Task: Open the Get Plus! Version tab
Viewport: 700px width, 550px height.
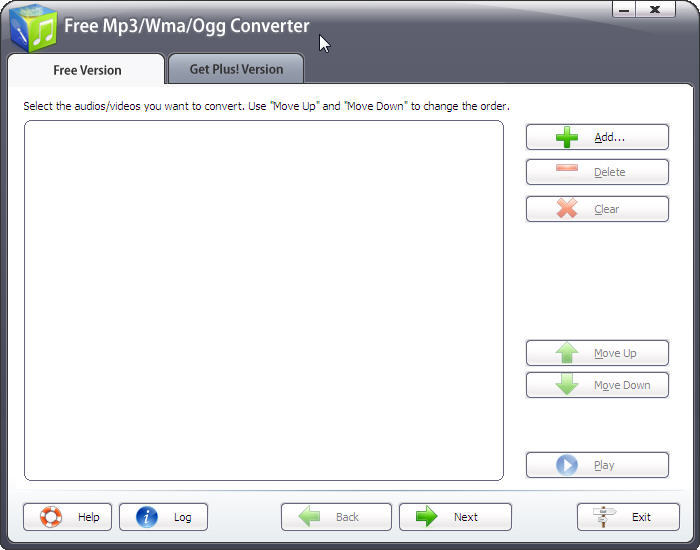Action: (236, 69)
